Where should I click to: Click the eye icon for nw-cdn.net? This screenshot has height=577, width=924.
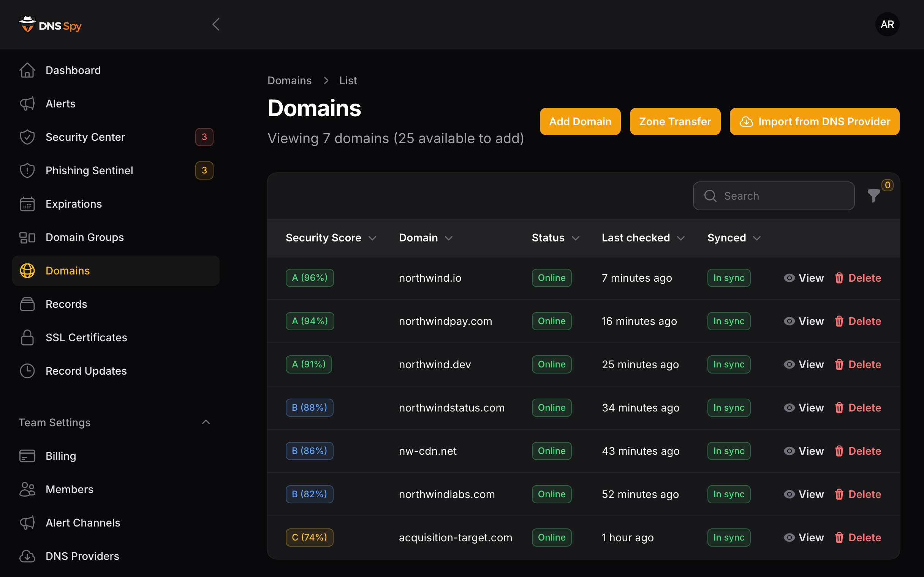tap(789, 451)
